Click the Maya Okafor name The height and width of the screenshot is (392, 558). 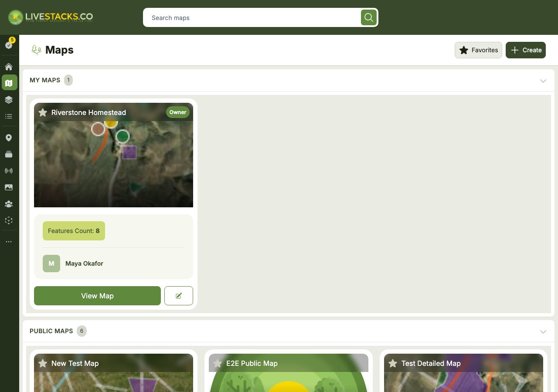(84, 264)
